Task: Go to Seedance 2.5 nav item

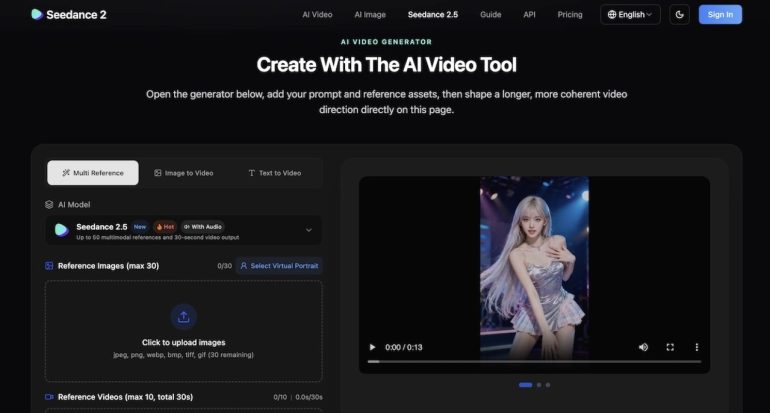Action: 433,15
